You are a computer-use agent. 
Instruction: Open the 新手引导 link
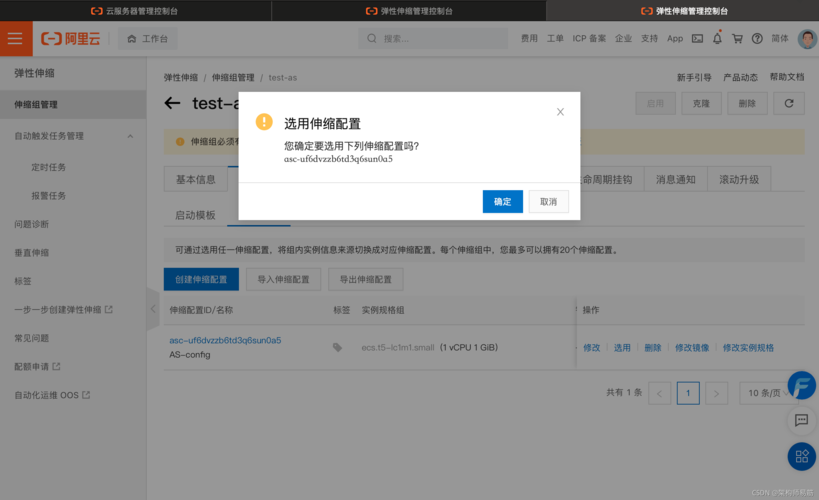694,77
